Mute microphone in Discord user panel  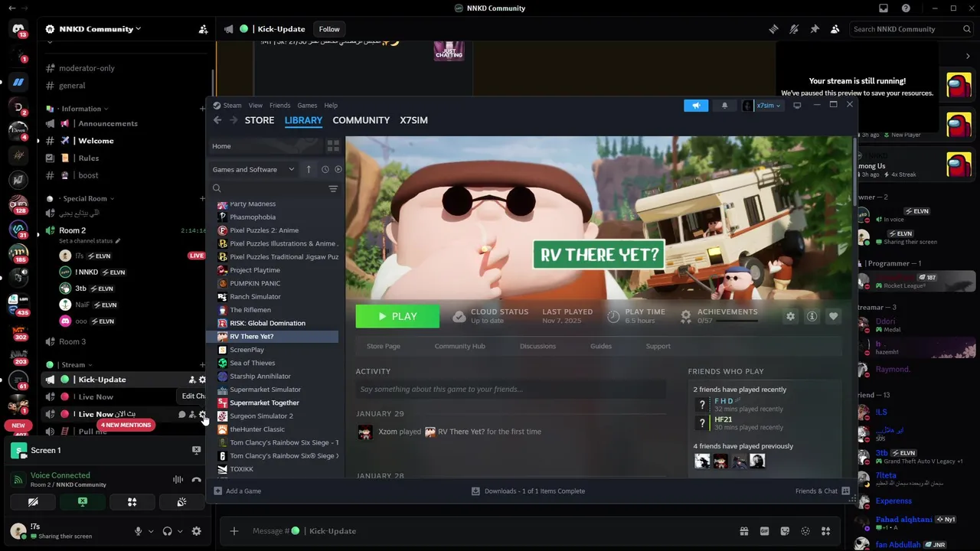pyautogui.click(x=139, y=531)
